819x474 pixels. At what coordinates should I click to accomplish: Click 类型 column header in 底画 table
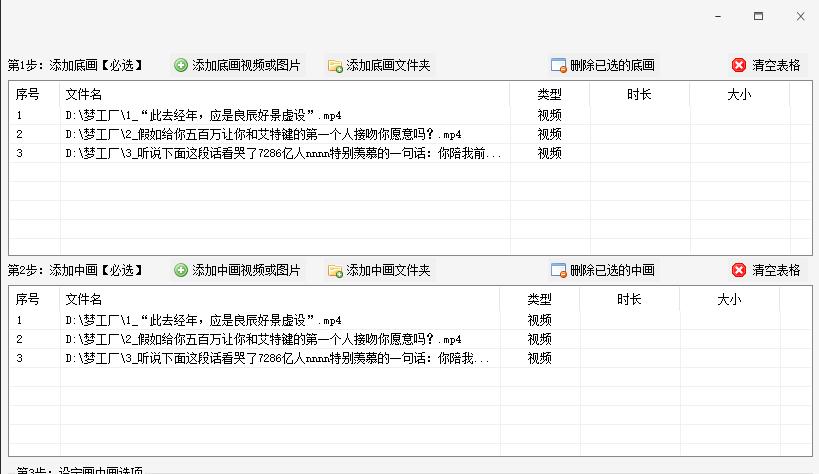pos(549,95)
